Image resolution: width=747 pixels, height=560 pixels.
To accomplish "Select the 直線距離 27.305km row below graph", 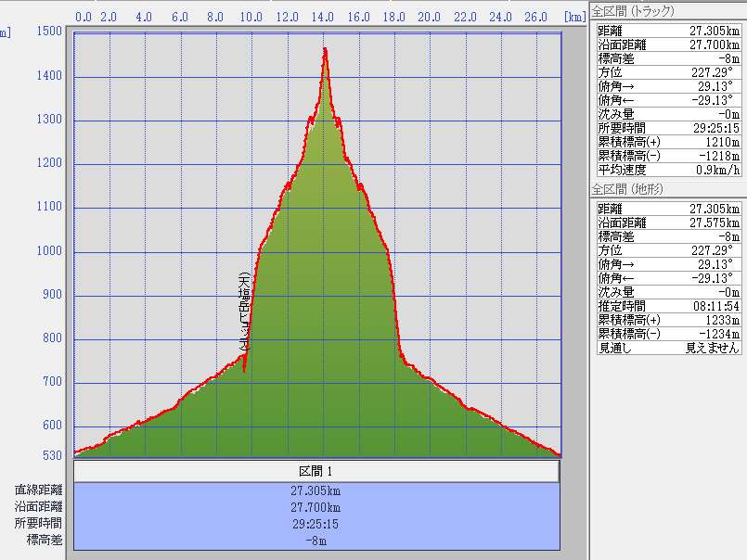I will tap(316, 490).
